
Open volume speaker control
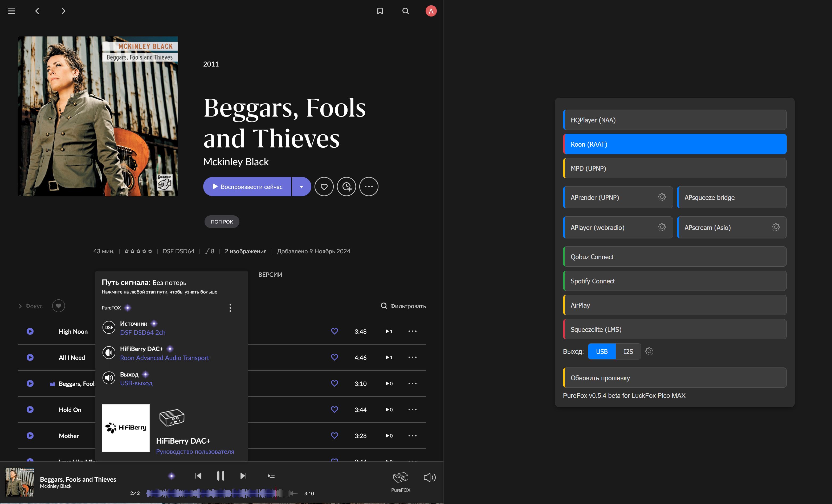point(430,477)
